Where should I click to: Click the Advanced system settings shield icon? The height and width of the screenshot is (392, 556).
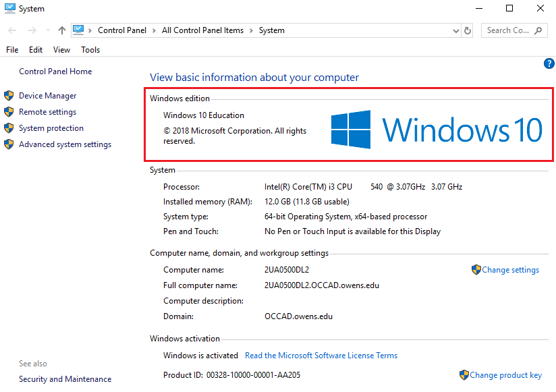tap(9, 144)
